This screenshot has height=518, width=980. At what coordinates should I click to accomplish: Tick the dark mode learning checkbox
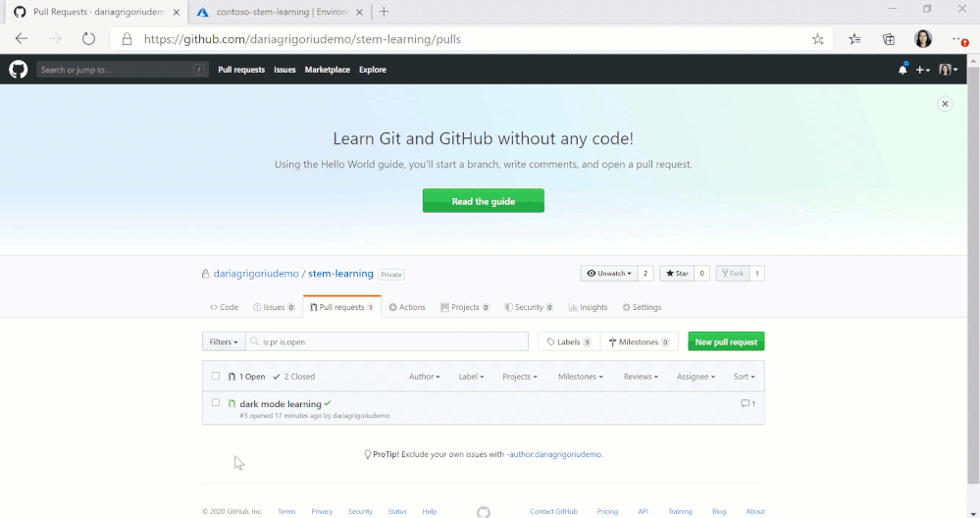coord(216,402)
